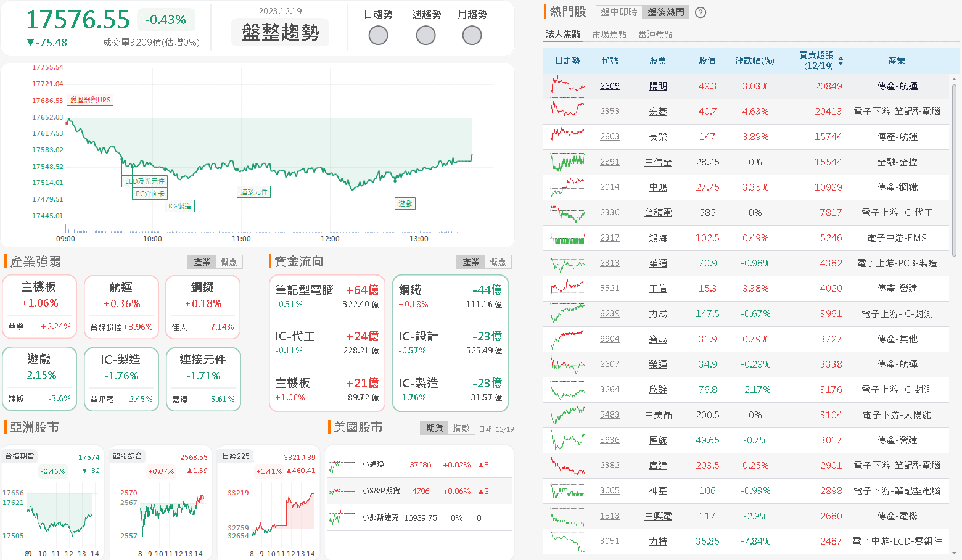Select 指數 toggle in 美國股市
The height and width of the screenshot is (560, 962).
(x=461, y=428)
